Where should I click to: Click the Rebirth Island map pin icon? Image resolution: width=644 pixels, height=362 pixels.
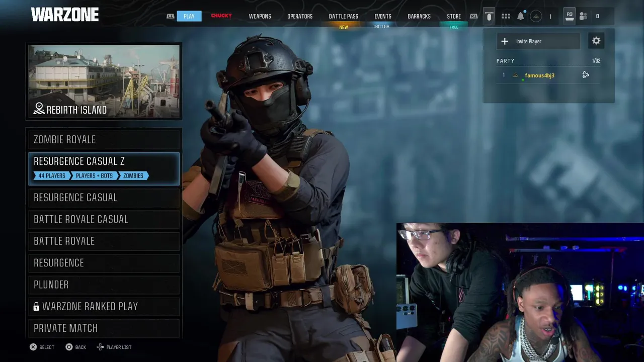39,109
